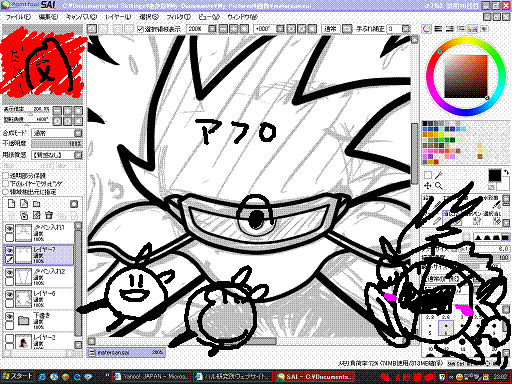Select the magnifier zoom tool
The width and height of the screenshot is (512, 384).
coord(439,186)
